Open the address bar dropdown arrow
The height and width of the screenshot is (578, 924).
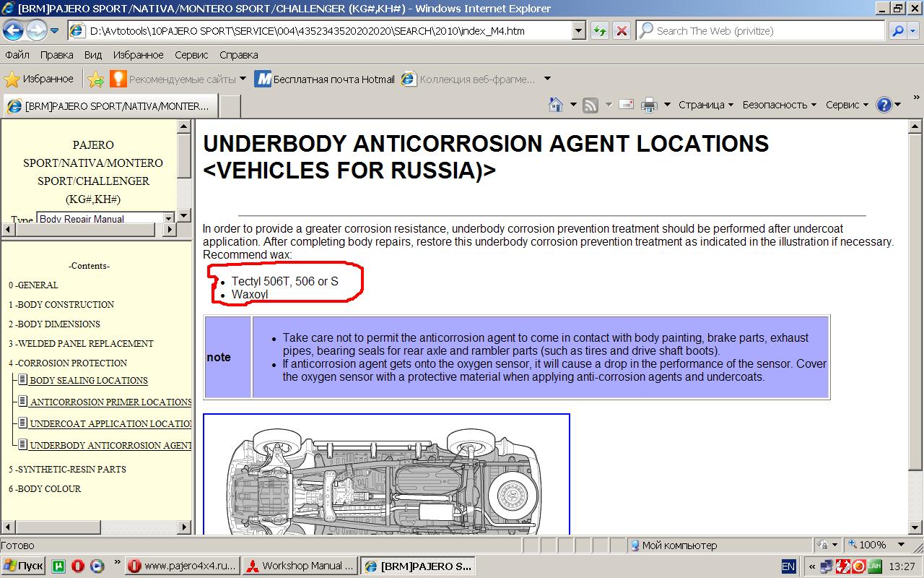click(x=578, y=31)
